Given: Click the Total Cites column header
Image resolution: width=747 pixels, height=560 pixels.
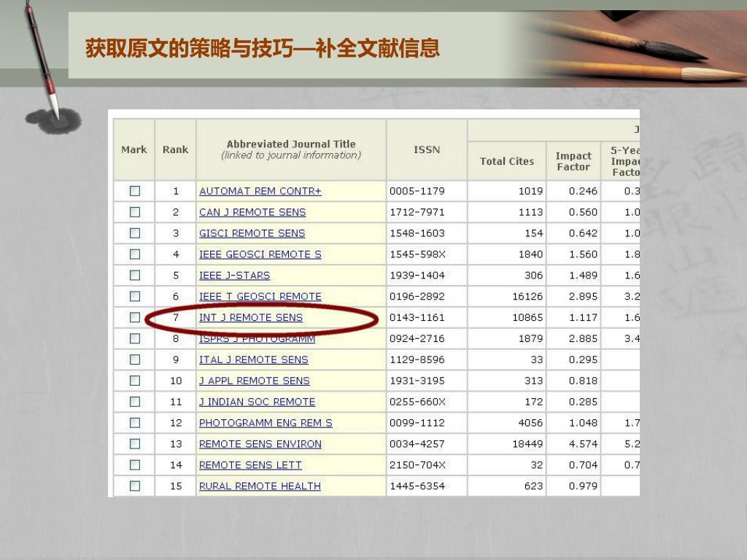Looking at the screenshot, I should click(507, 161).
